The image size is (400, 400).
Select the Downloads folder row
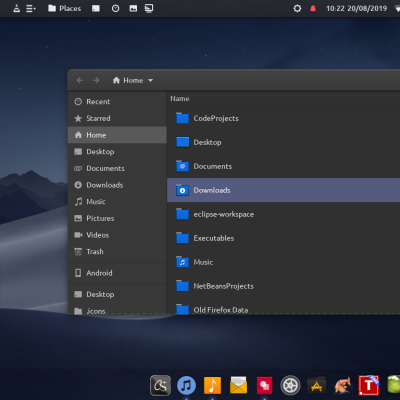tap(283, 190)
